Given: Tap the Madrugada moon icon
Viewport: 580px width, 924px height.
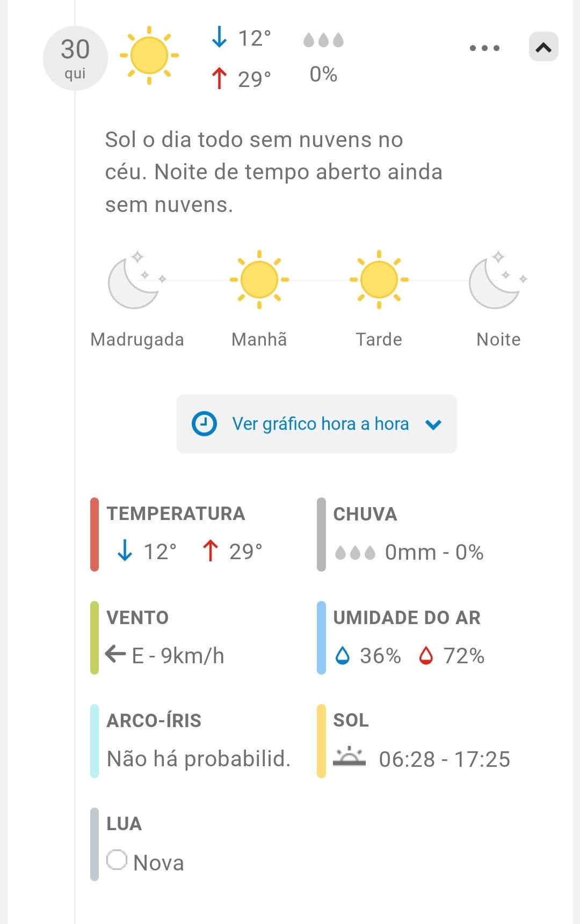Looking at the screenshot, I should pos(136,281).
